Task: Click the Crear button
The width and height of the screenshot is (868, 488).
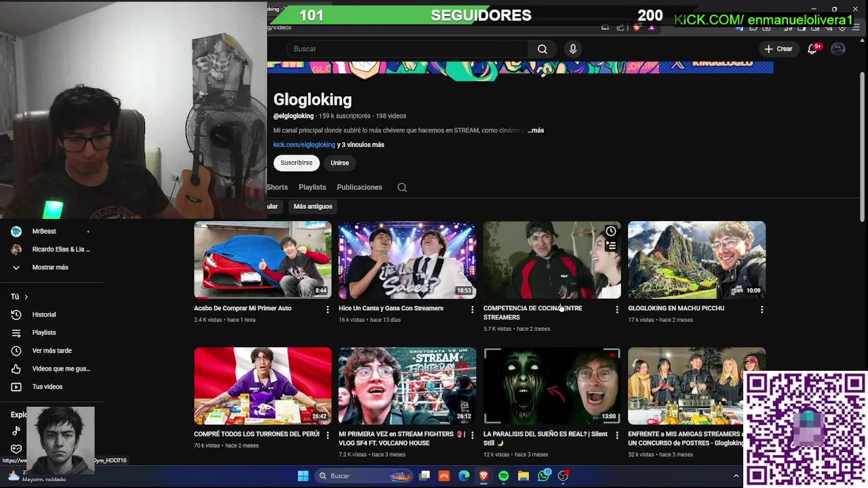Action: [x=778, y=49]
